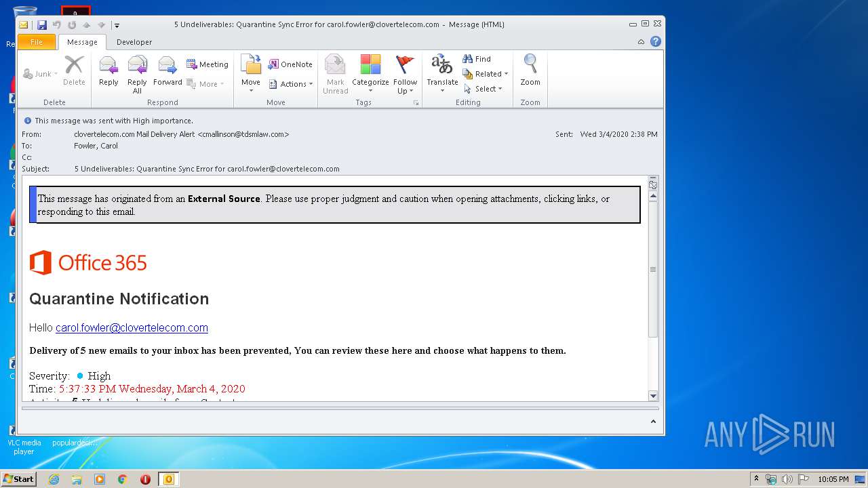The width and height of the screenshot is (868, 488).
Task: Open the Select dropdown
Action: [483, 89]
